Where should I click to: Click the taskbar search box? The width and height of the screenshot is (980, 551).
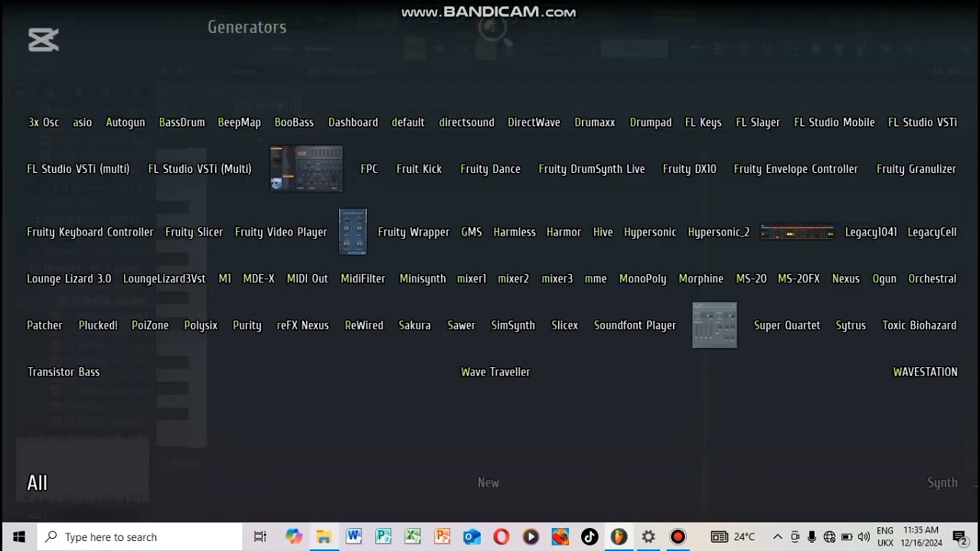click(140, 536)
